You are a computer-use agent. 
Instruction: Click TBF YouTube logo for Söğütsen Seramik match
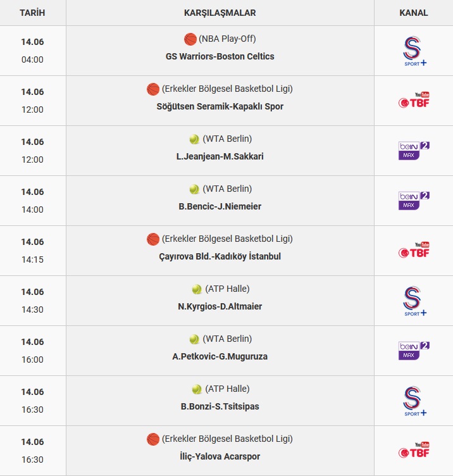pos(414,100)
